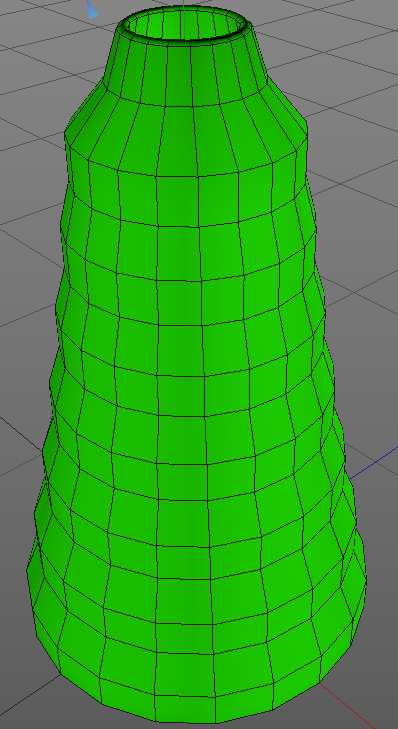Click the dark inner opening of the vase
398x729 pixels.
coord(184,25)
